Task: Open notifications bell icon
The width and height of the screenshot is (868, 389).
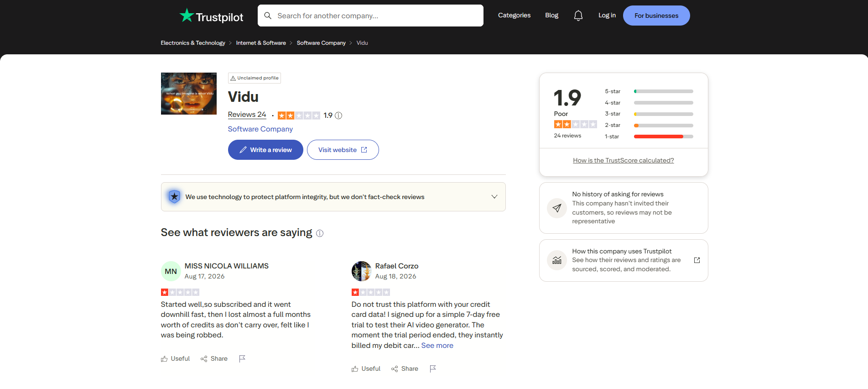Action: tap(578, 16)
